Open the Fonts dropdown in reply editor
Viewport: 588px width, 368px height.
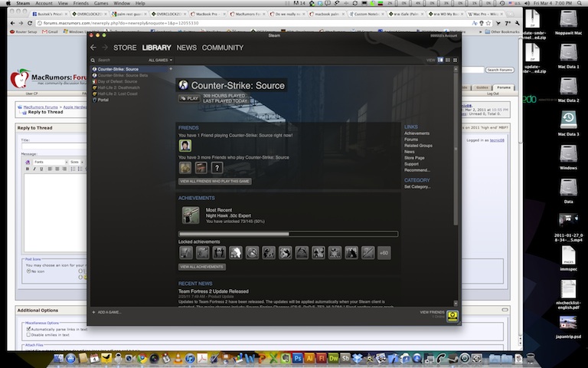(51, 162)
